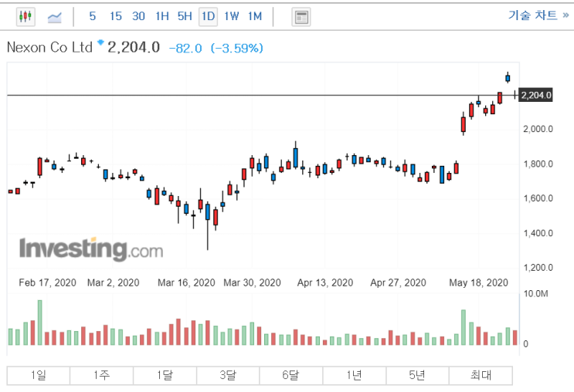This screenshot has width=574, height=392.
Task: Show the 1주 time range
Action: click(101, 375)
